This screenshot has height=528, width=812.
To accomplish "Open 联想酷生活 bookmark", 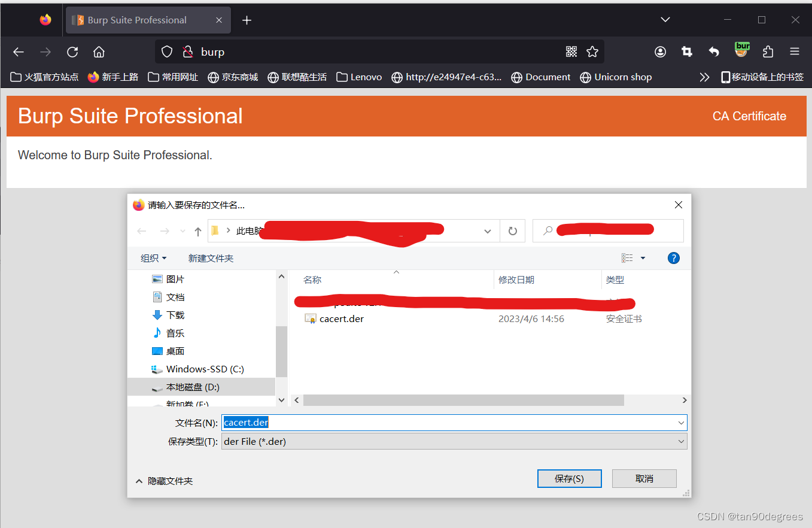I will 297,77.
